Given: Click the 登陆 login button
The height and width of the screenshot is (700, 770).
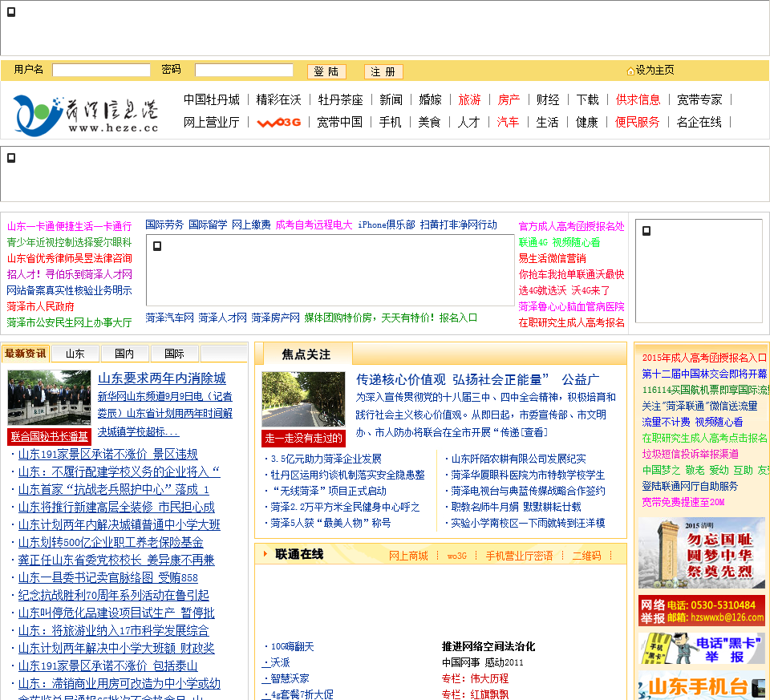Looking at the screenshot, I should pos(326,71).
